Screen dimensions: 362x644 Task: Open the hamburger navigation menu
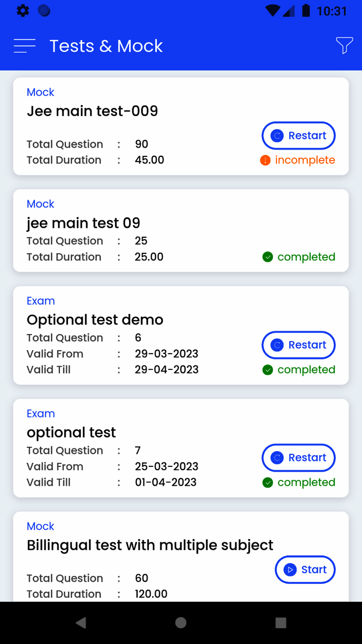[x=25, y=46]
